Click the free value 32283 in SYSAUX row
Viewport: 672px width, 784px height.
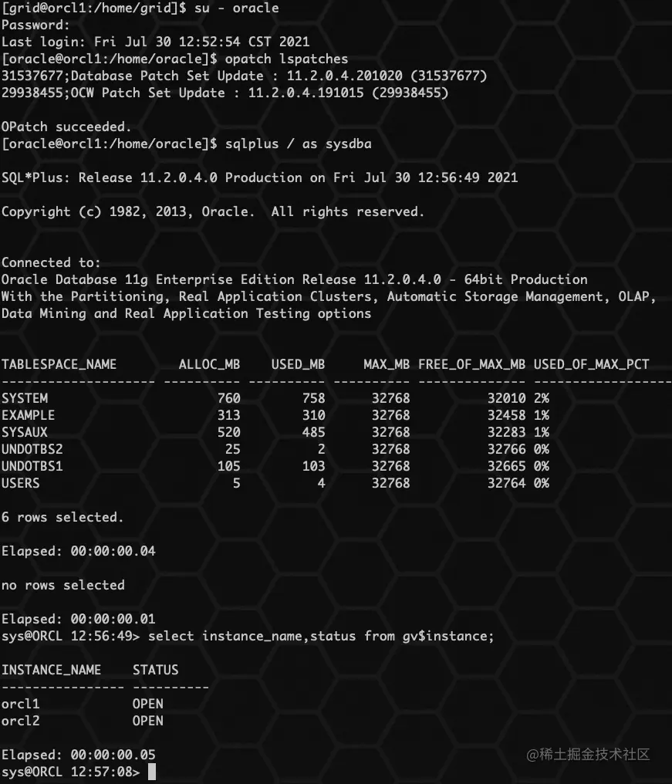506,432
